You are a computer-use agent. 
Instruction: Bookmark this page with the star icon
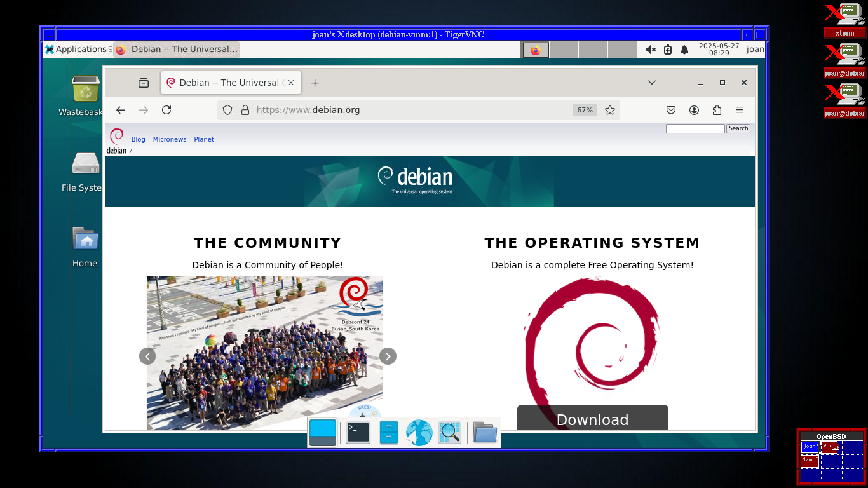(x=610, y=110)
